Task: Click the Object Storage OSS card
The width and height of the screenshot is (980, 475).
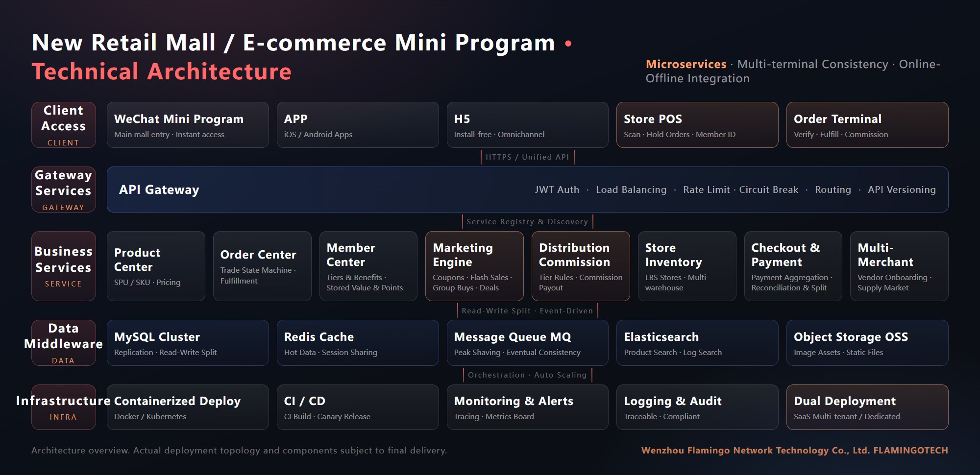Action: (x=867, y=343)
